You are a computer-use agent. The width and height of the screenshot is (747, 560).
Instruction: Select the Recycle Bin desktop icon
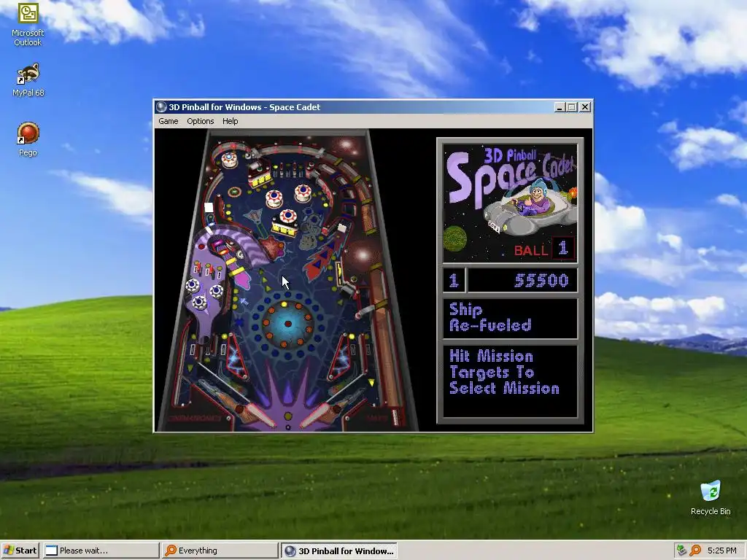[711, 497]
